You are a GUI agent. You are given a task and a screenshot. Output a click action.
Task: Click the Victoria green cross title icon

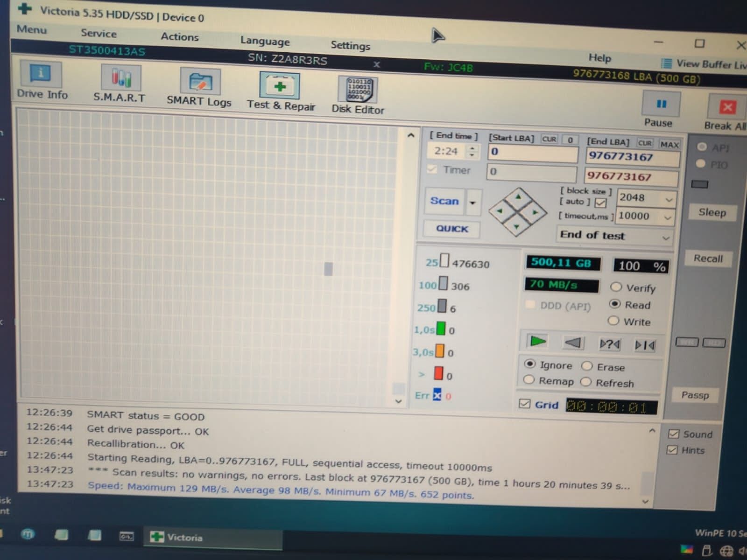point(25,8)
